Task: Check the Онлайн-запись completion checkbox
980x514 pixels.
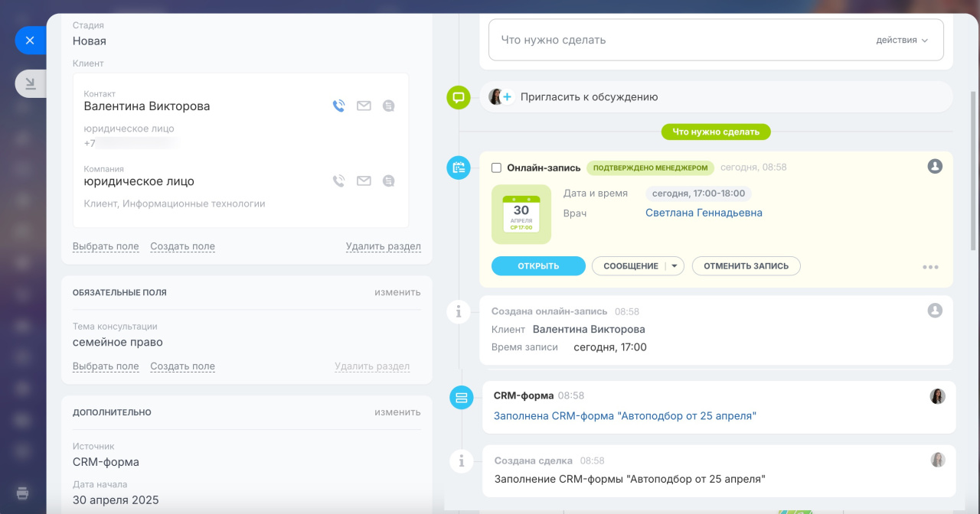Action: pyautogui.click(x=496, y=168)
